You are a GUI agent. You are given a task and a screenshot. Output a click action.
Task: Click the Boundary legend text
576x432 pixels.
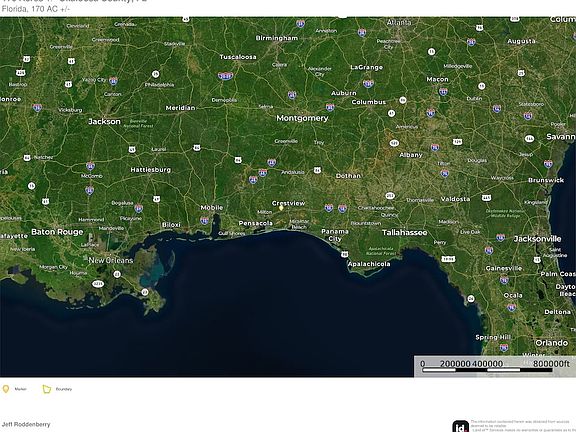[64, 389]
